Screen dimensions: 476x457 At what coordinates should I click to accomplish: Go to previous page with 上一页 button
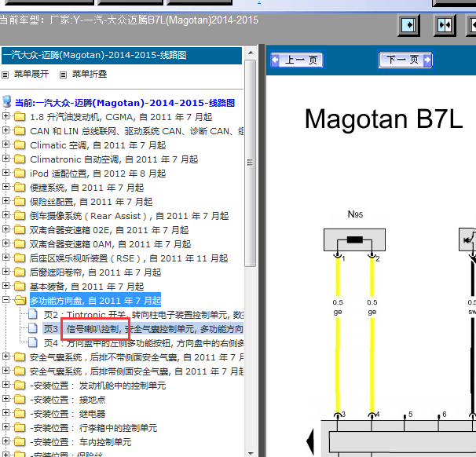coord(297,60)
